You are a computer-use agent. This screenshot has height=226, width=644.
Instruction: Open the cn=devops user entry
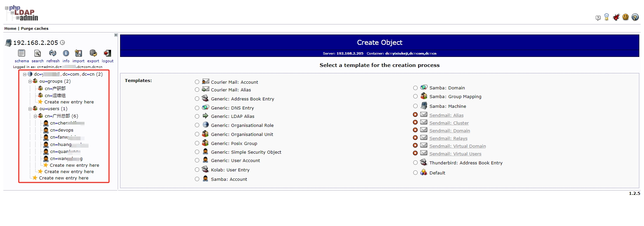tap(62, 130)
